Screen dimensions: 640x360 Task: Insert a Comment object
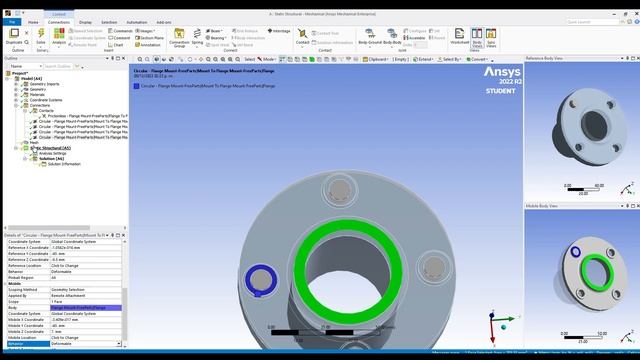tap(119, 38)
